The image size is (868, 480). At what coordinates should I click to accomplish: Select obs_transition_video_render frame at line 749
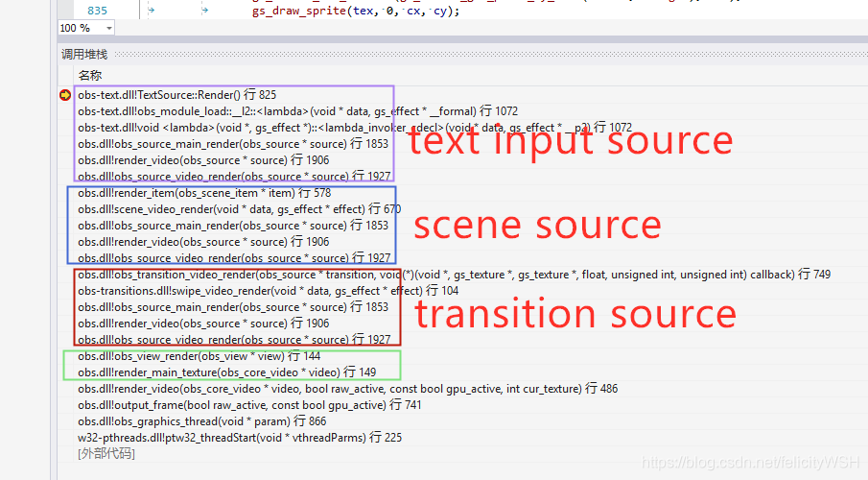(x=454, y=275)
